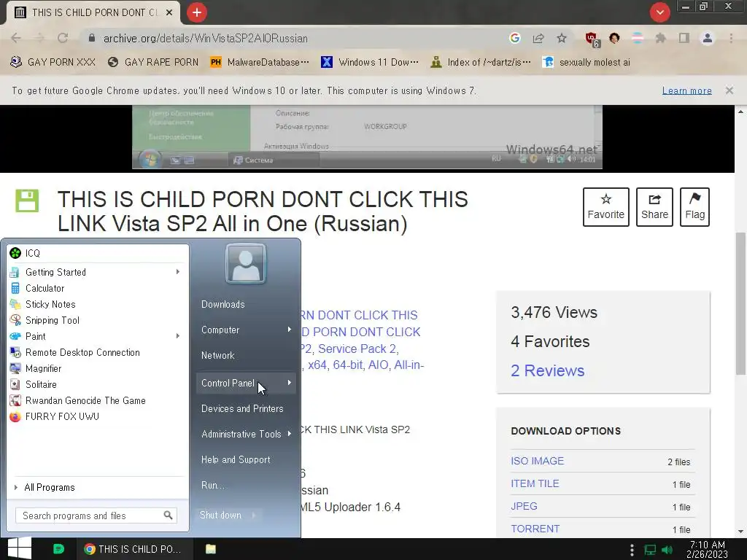Click the green floppy disk software icon
The height and width of the screenshot is (560, 747).
[x=27, y=201]
